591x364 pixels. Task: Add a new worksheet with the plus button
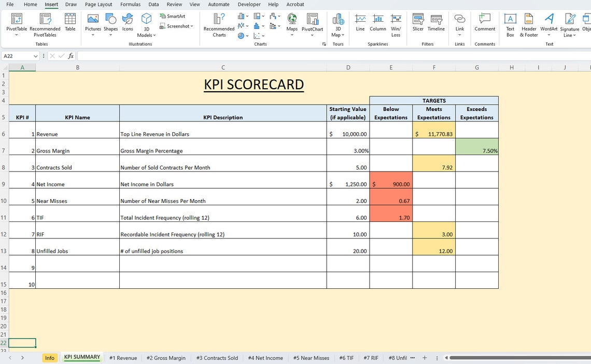pos(425,358)
